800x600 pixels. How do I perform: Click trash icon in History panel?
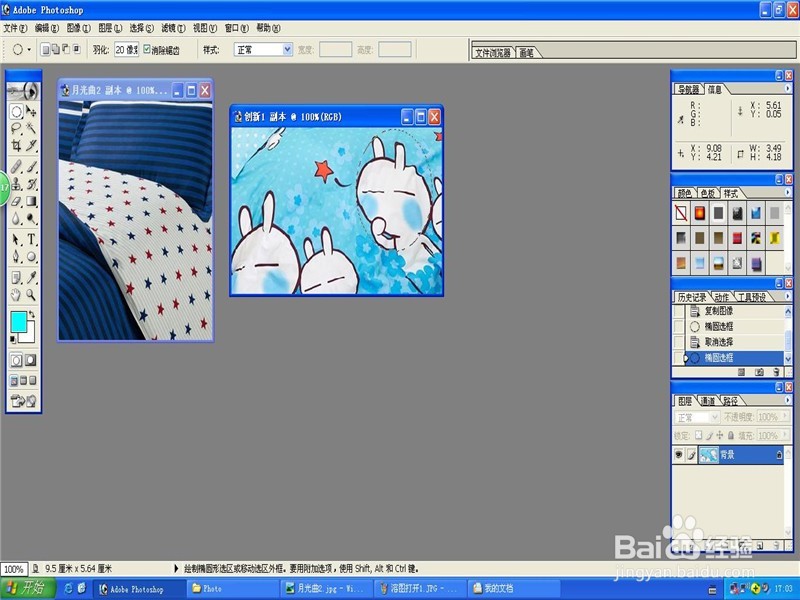(776, 373)
